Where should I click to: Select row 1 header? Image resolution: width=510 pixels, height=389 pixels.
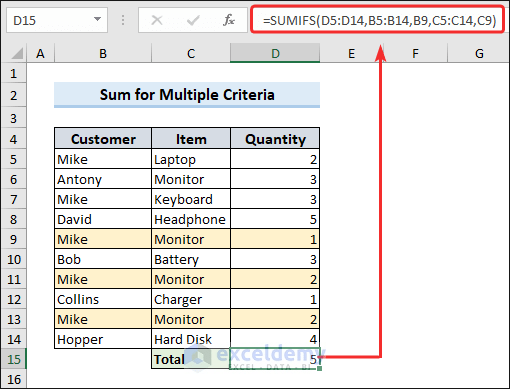click(x=13, y=74)
